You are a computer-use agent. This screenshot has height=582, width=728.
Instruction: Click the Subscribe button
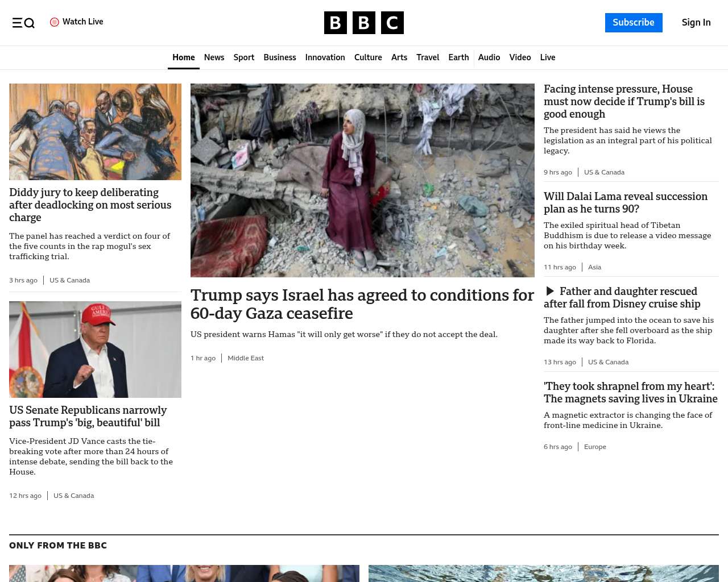coord(634,23)
